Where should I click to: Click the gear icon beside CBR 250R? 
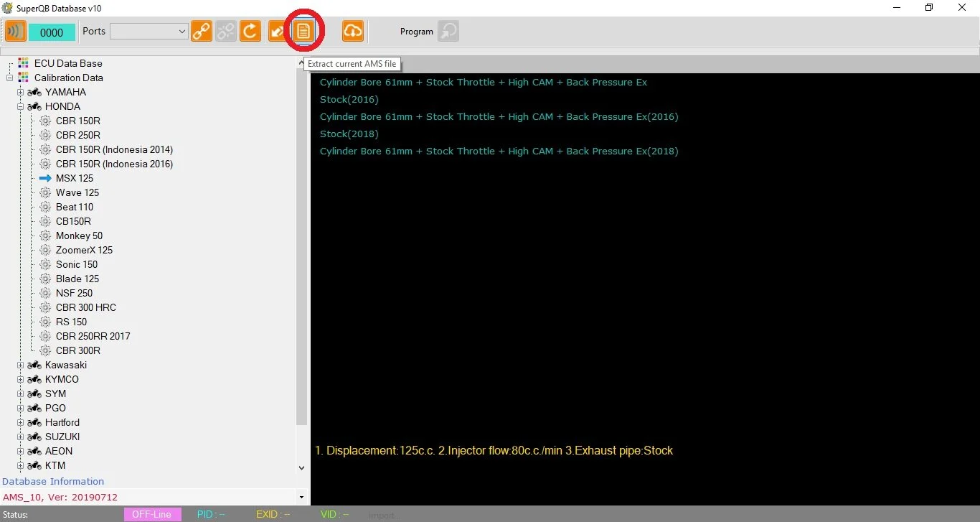pos(45,135)
